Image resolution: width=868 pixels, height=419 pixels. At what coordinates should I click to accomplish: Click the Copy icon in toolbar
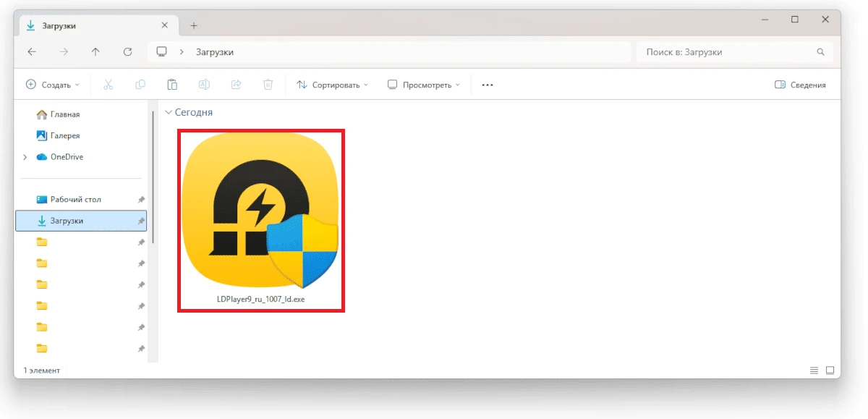pyautogui.click(x=140, y=85)
